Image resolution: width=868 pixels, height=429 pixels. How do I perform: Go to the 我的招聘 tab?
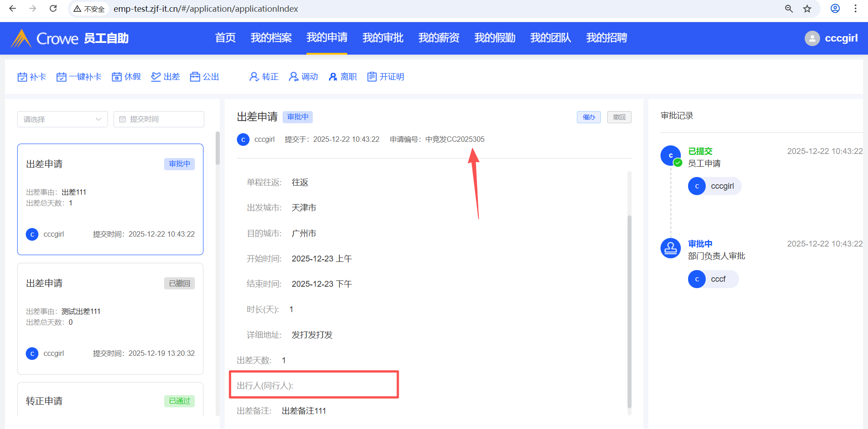click(x=607, y=38)
